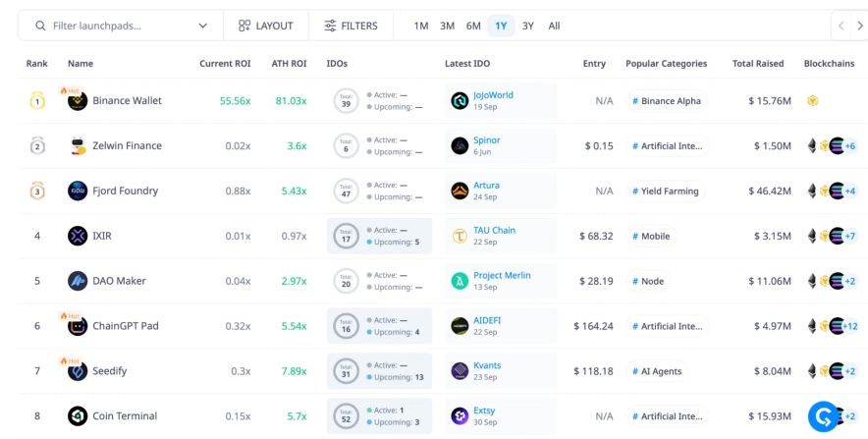Click the BNB chain icon for Binance Wallet
868x439 pixels.
(x=813, y=100)
